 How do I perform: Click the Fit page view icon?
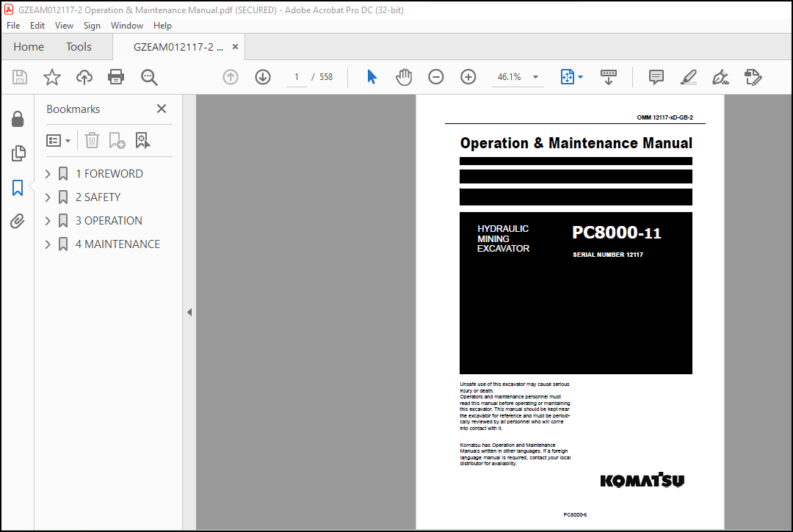click(x=568, y=77)
